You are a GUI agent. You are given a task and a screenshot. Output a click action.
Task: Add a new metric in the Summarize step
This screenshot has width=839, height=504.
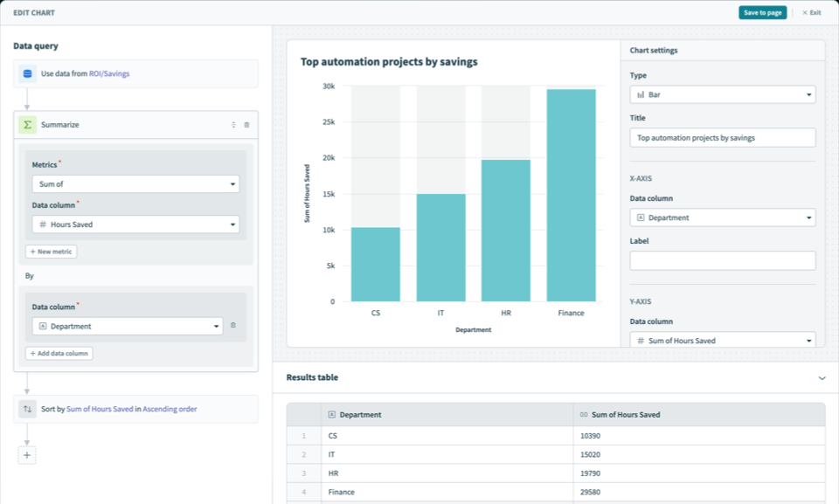click(x=51, y=251)
